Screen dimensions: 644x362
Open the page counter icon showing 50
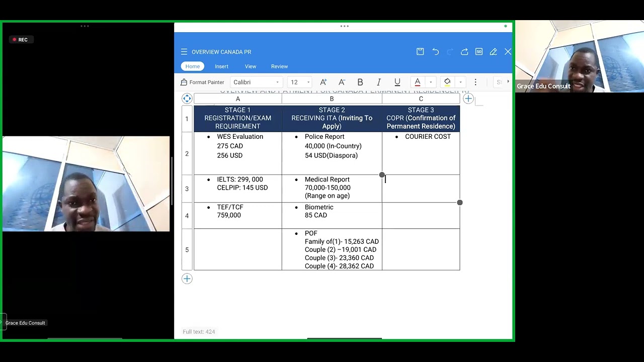point(479,52)
